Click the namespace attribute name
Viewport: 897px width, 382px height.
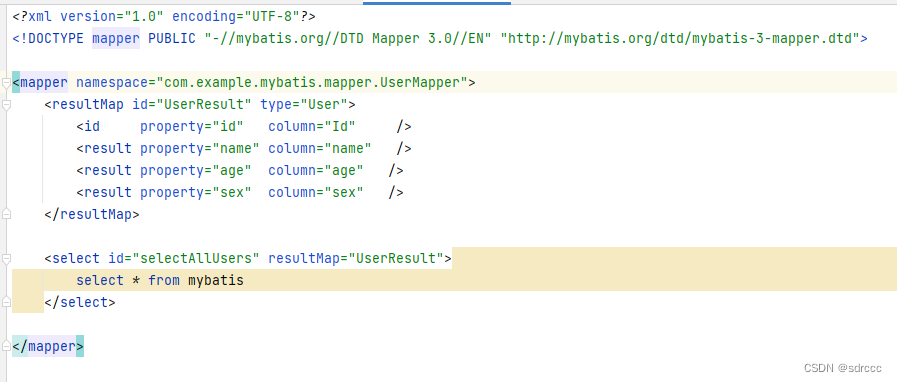click(x=112, y=83)
